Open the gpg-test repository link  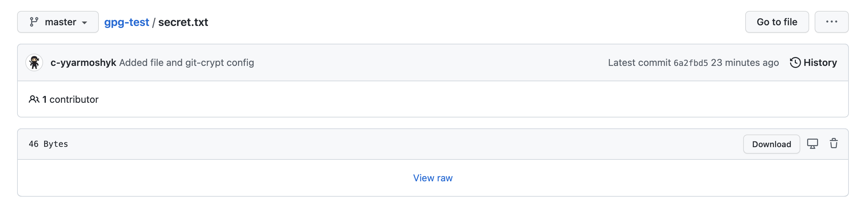[127, 22]
